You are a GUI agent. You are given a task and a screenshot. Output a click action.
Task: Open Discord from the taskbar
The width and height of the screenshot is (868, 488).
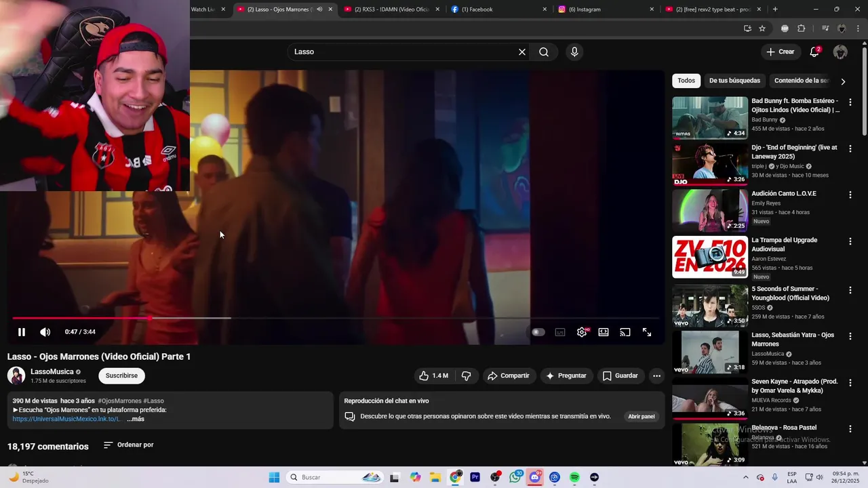click(535, 477)
